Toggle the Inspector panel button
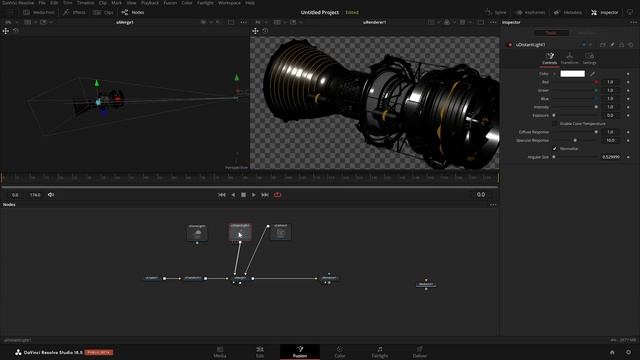 click(604, 12)
